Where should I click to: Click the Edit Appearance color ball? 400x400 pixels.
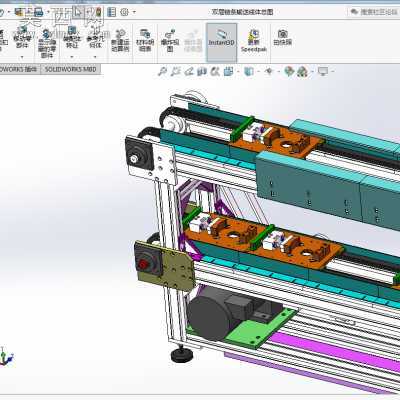coord(289,71)
